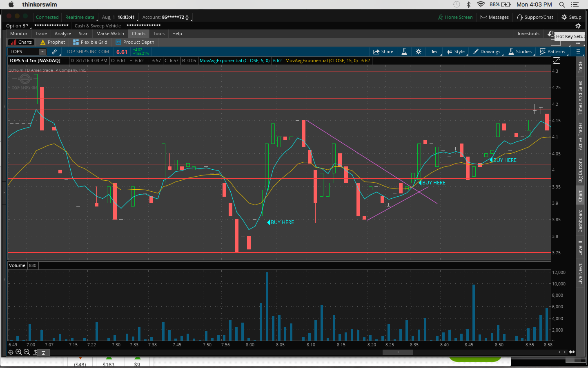588x368 pixels.
Task: Open the Setup menu
Action: pyautogui.click(x=571, y=17)
